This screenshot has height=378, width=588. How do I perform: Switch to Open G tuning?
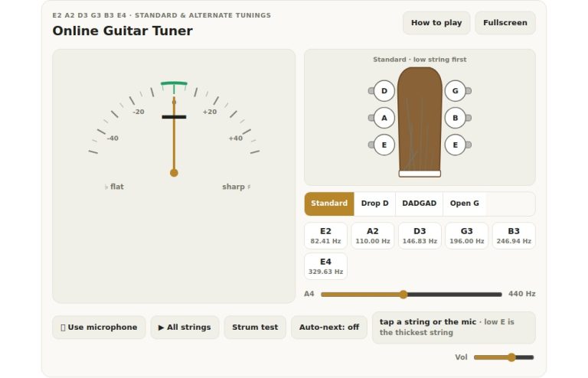[464, 204]
